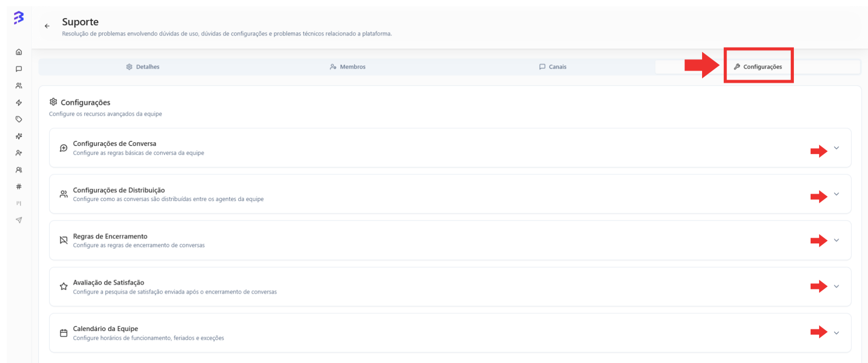The image size is (868, 363).
Task: Click the add user icon in sidebar
Action: [x=19, y=153]
